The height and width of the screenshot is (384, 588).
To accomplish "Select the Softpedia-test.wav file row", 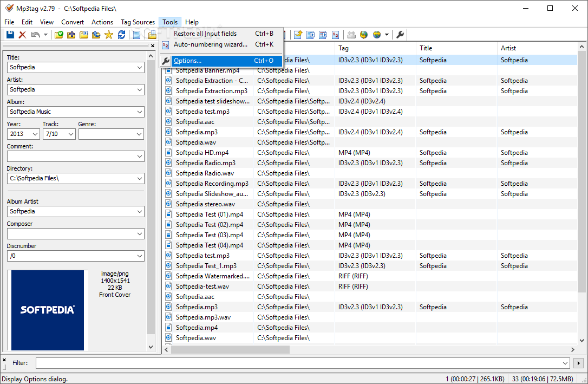I will pyautogui.click(x=370, y=287).
